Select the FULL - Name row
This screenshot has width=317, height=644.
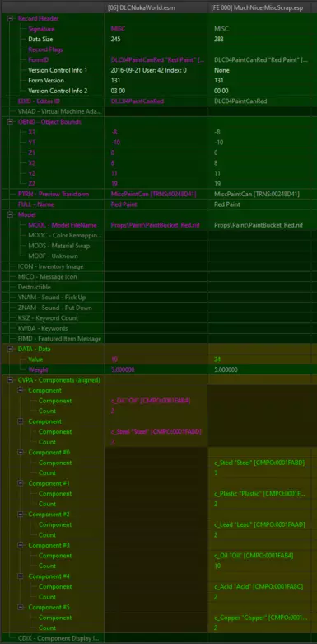(158, 204)
